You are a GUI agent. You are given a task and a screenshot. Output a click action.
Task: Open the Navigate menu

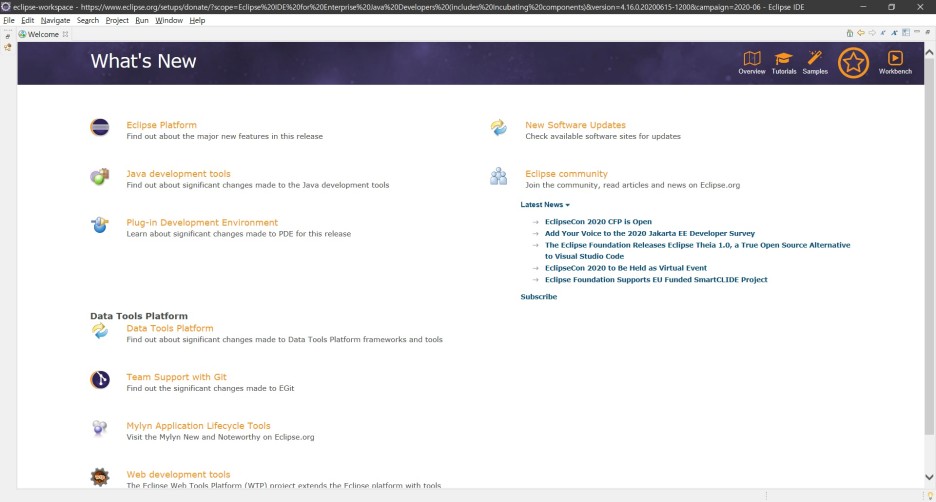(56, 20)
